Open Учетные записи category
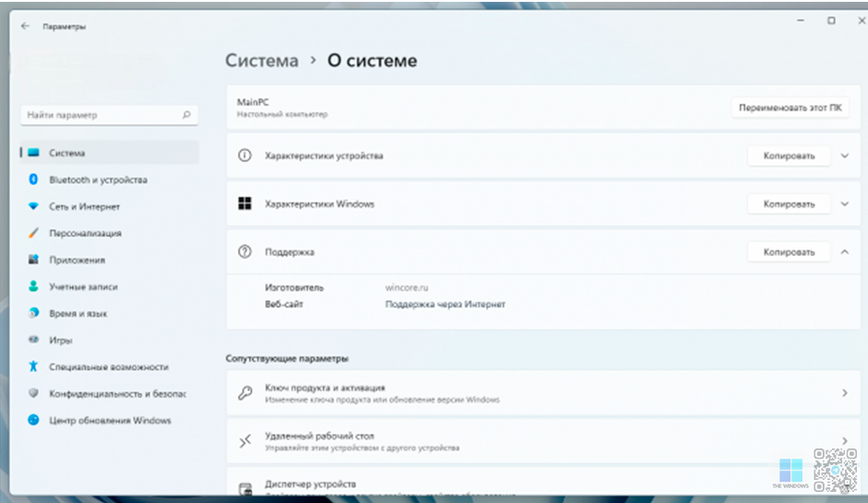Screen dimensions: 868x503 [x=110, y=287]
